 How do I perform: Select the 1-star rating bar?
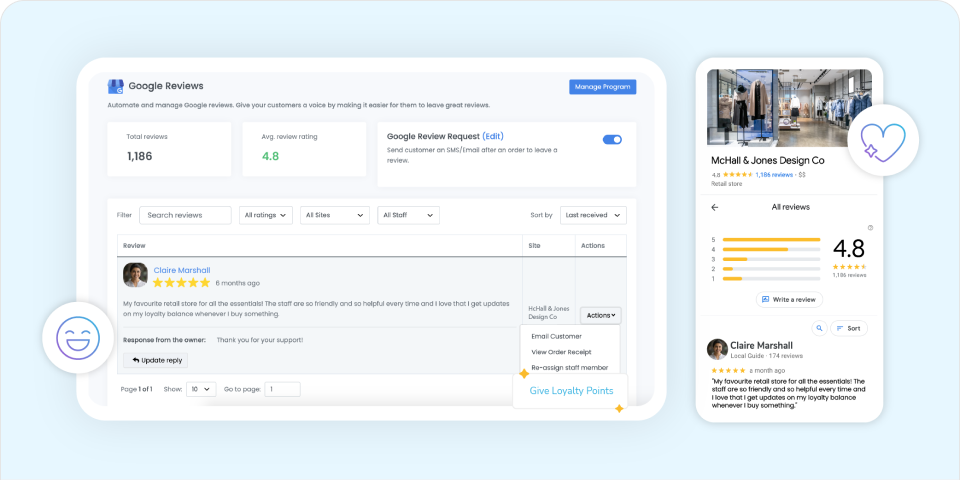click(771, 279)
